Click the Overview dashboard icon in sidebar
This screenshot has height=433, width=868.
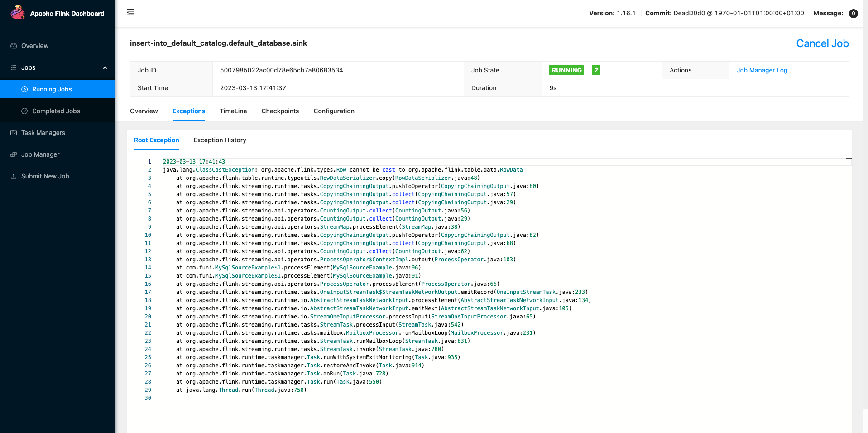click(x=14, y=46)
